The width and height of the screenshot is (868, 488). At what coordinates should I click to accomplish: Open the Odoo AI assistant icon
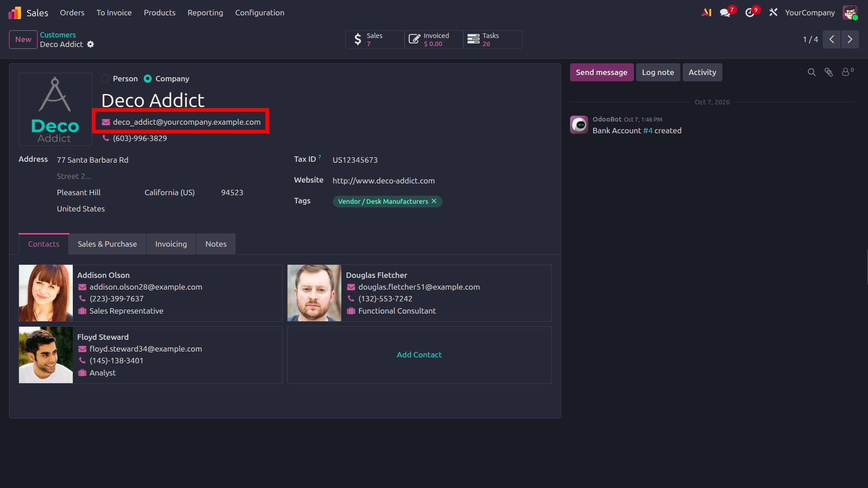tap(706, 13)
